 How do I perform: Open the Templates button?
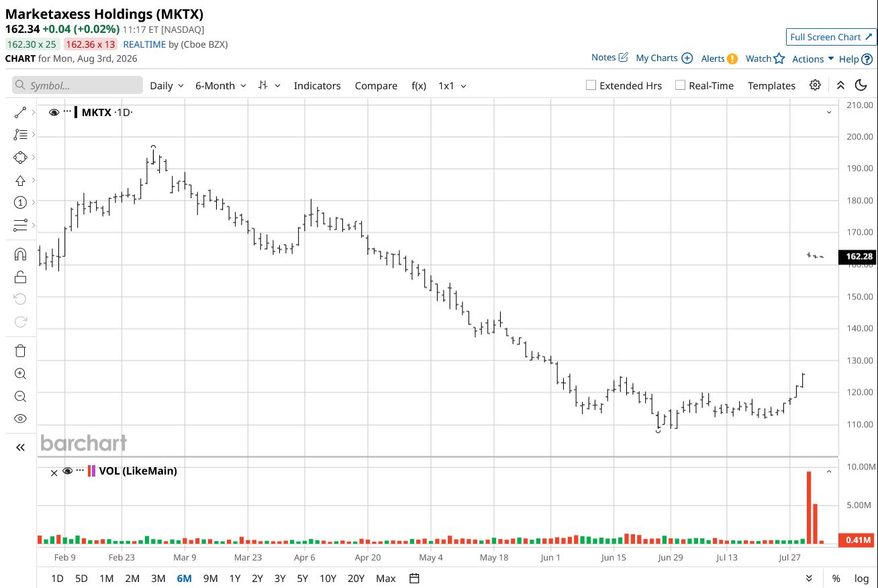coord(771,86)
